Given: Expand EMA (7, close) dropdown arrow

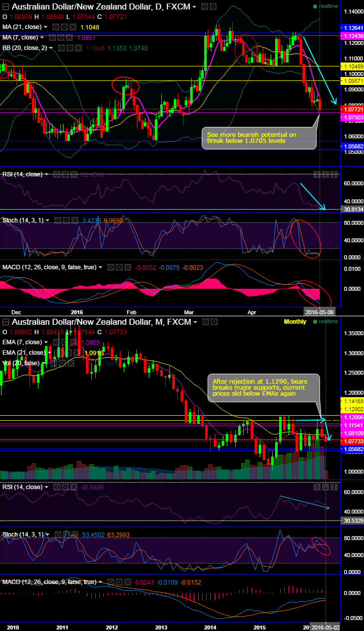Looking at the screenshot, I should click(x=46, y=342).
